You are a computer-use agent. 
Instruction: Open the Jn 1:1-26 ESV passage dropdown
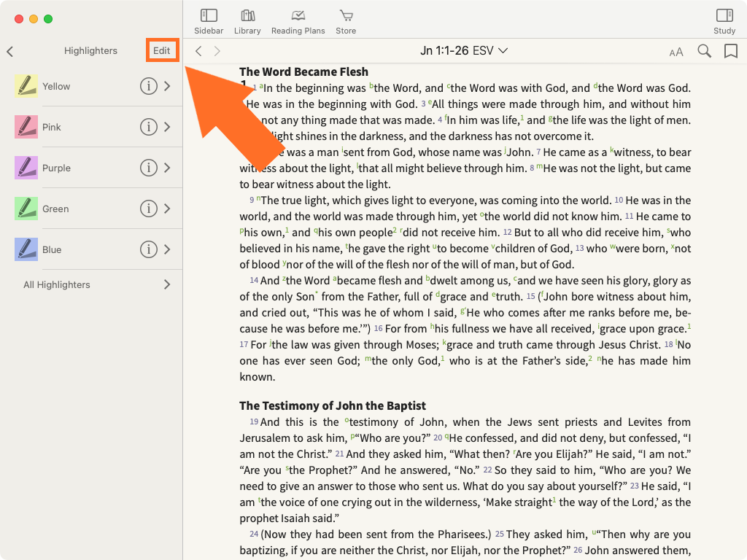(x=464, y=51)
